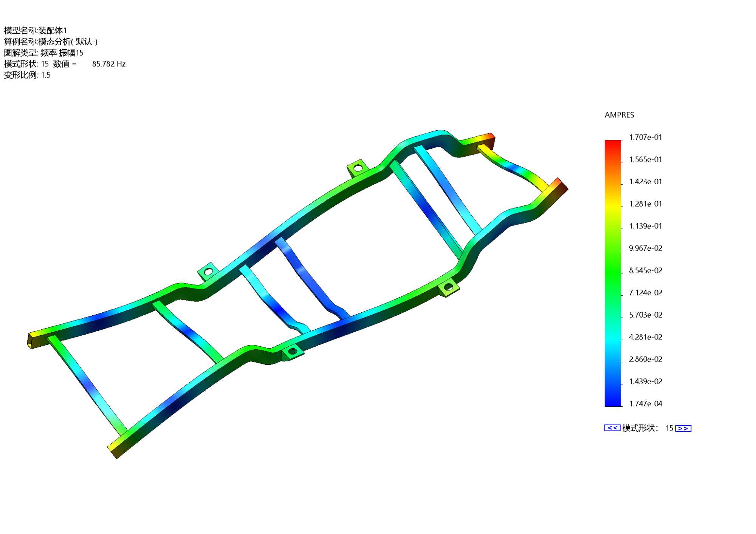The height and width of the screenshot is (534, 756).
Task: Click the 模型名称:装配体1 text line
Action: 35,31
